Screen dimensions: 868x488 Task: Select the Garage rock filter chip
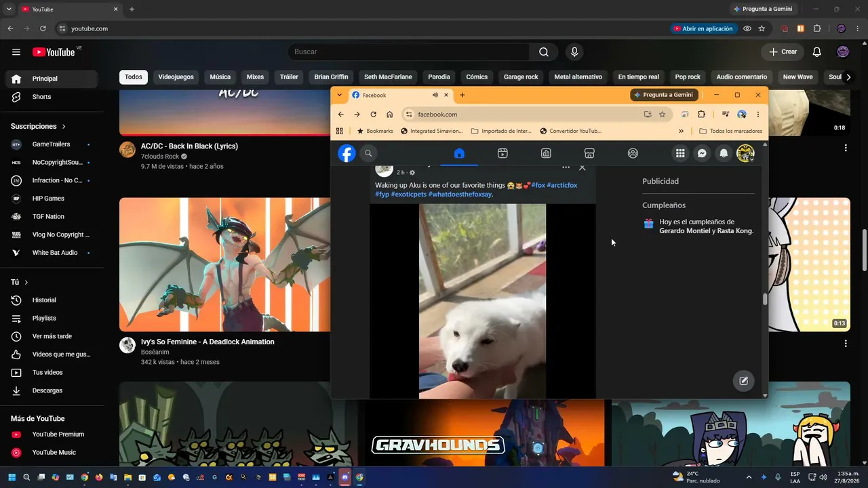[521, 77]
